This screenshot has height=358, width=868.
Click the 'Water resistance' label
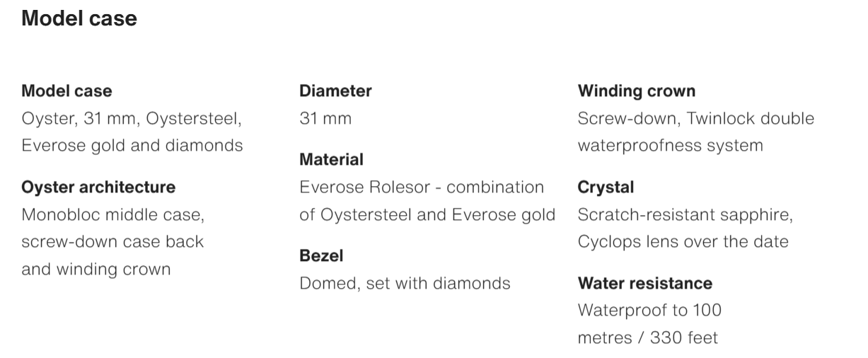click(645, 284)
